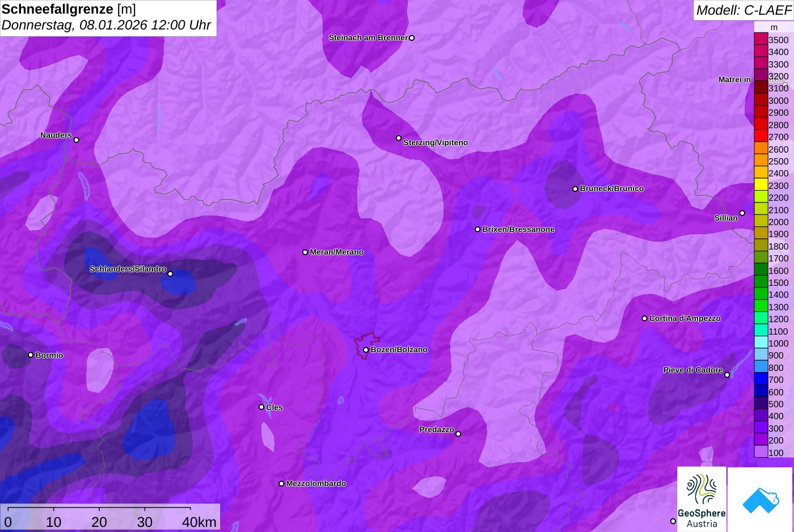
Task: Click the Brixen/Bressanone marker dot
Action: click(478, 229)
